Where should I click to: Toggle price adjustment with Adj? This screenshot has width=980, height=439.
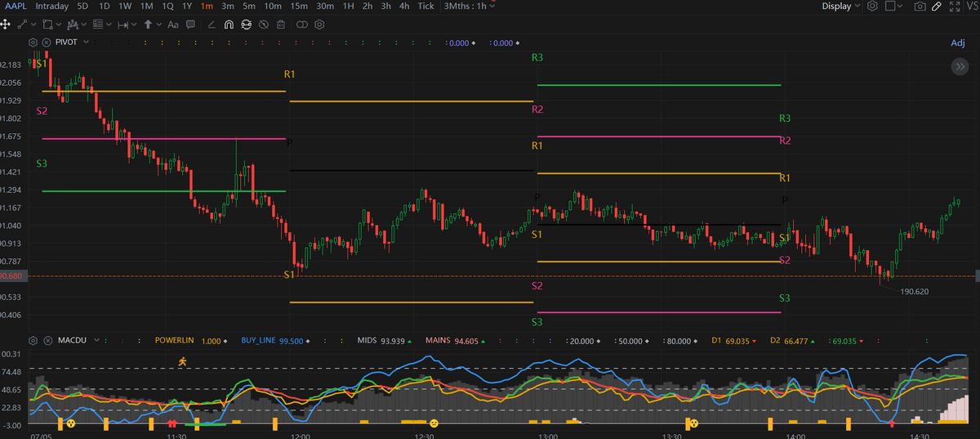(x=957, y=43)
